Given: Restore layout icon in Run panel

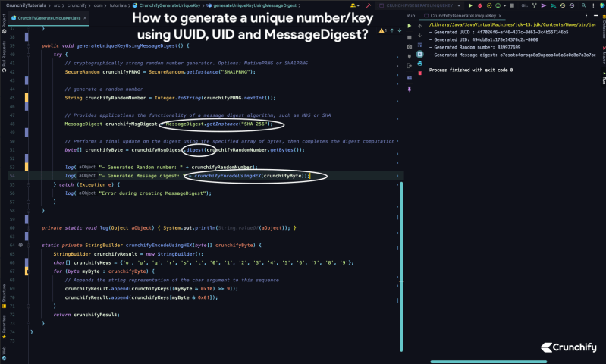Looking at the screenshot, I should pyautogui.click(x=410, y=77).
